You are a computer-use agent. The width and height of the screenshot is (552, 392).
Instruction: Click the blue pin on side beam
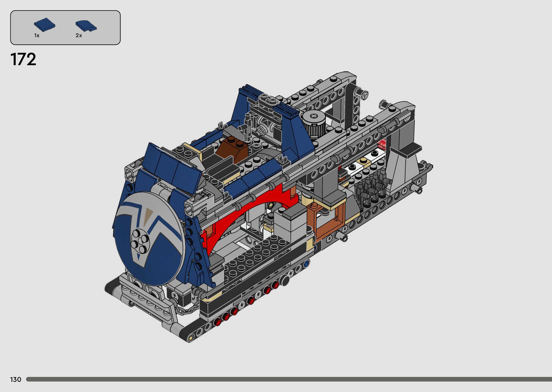point(307,263)
